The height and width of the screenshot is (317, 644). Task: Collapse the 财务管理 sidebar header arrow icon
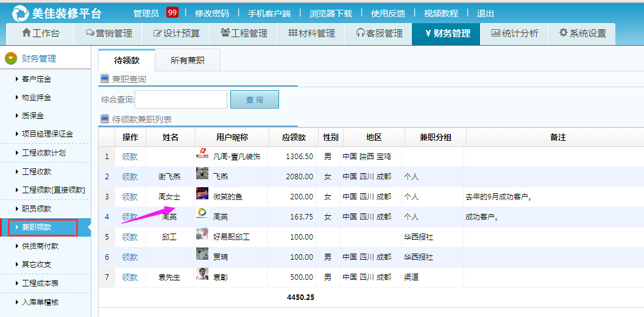[11, 59]
